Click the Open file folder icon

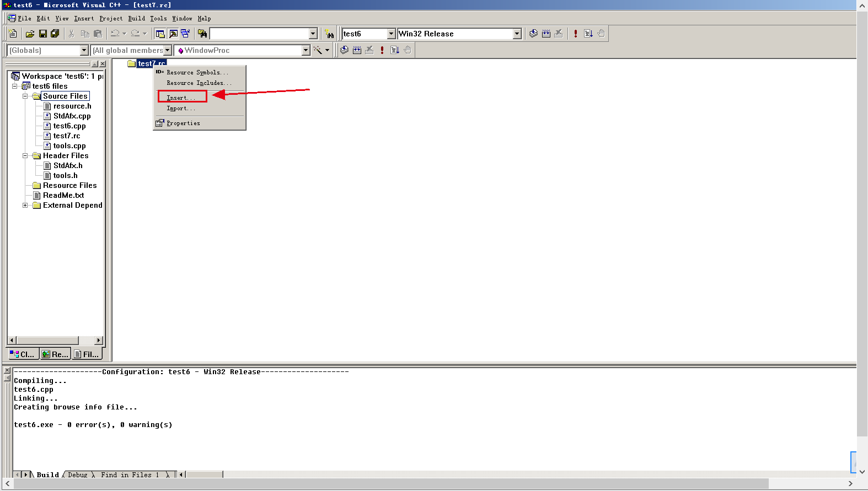(30, 34)
